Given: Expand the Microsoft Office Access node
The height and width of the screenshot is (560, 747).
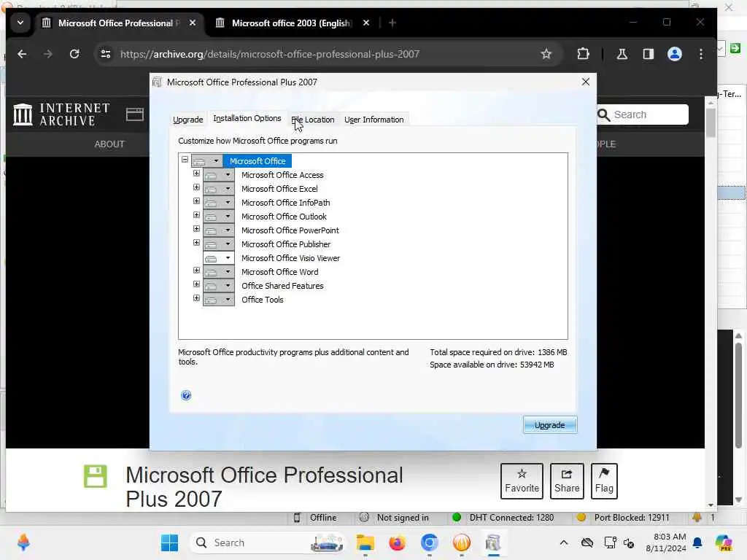Looking at the screenshot, I should 196,174.
